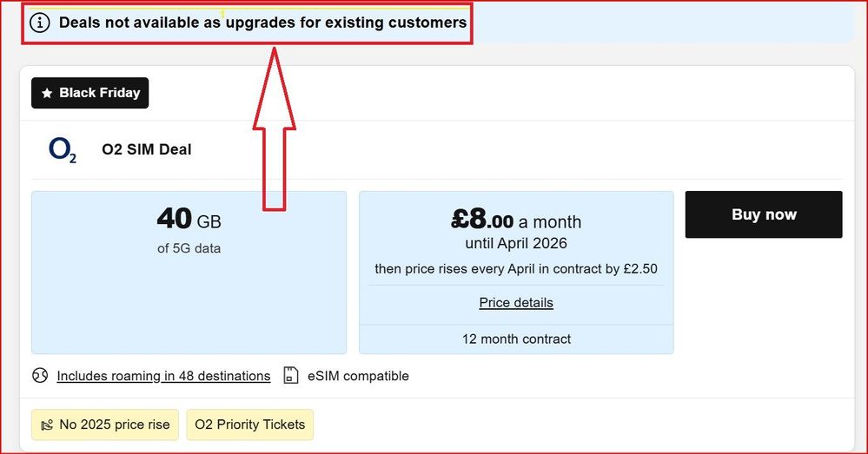Click the eSIM card icon

tap(291, 376)
